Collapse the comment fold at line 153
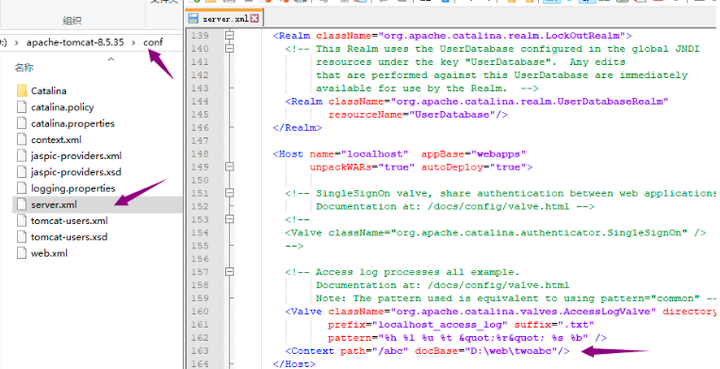 pos(229,219)
